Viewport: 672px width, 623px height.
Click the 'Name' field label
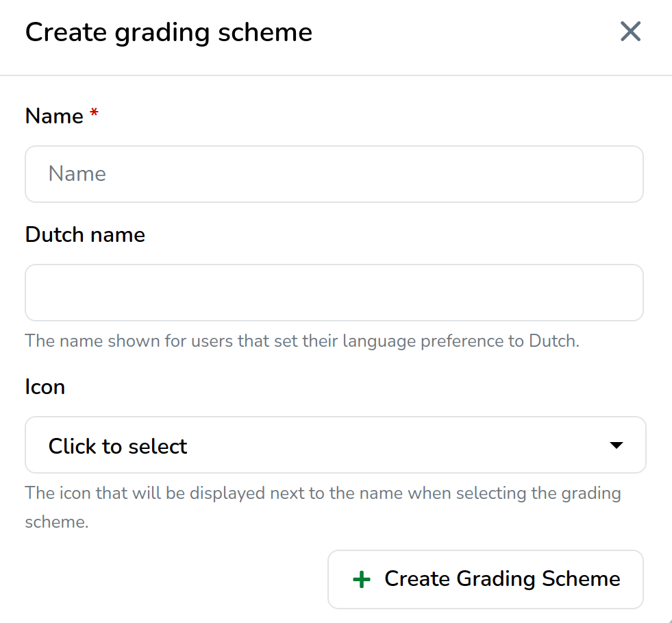click(54, 116)
